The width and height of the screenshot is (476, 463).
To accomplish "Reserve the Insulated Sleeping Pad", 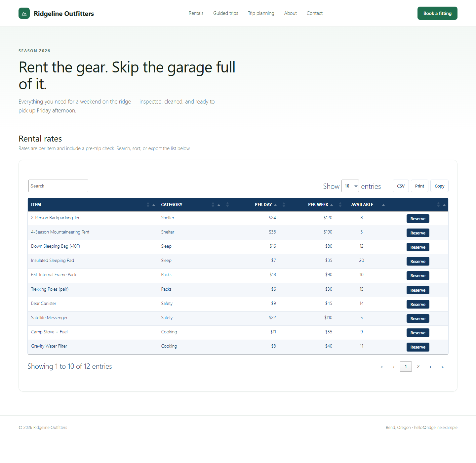I will (418, 261).
